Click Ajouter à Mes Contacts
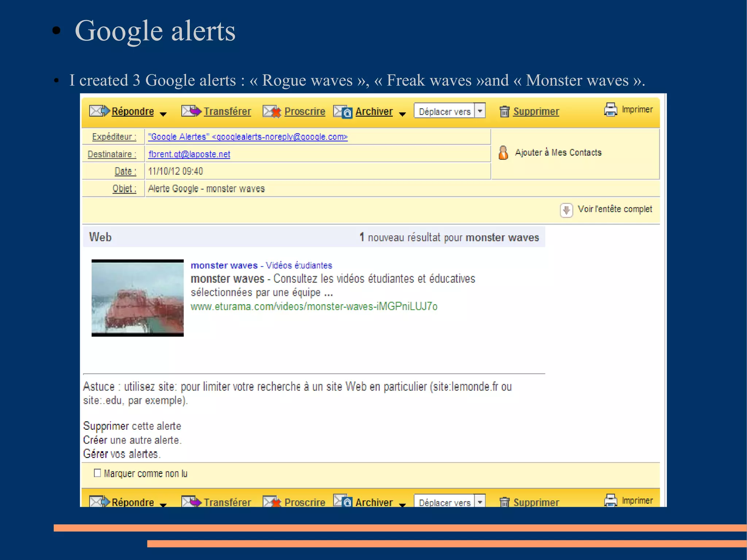747x560 pixels. [558, 152]
